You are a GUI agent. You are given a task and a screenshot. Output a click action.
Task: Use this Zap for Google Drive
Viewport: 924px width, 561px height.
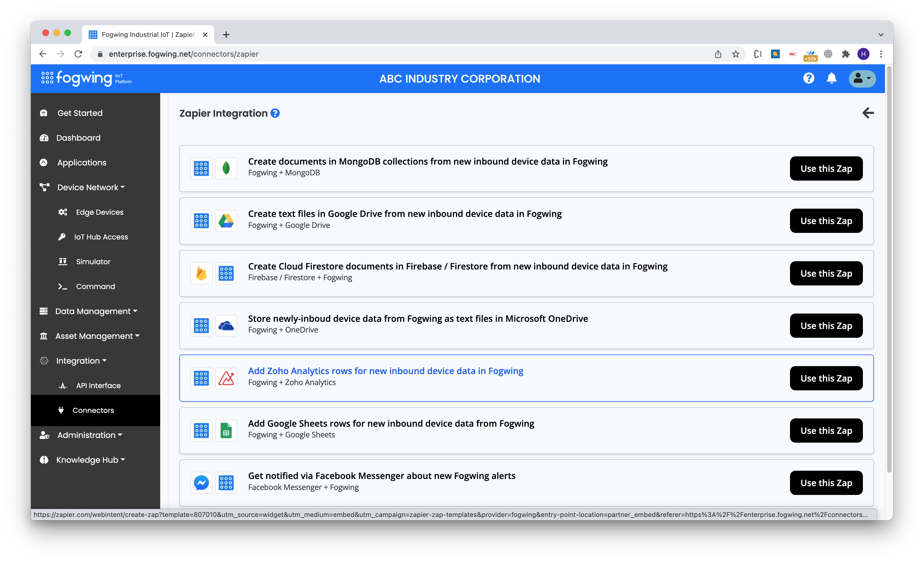(x=826, y=221)
